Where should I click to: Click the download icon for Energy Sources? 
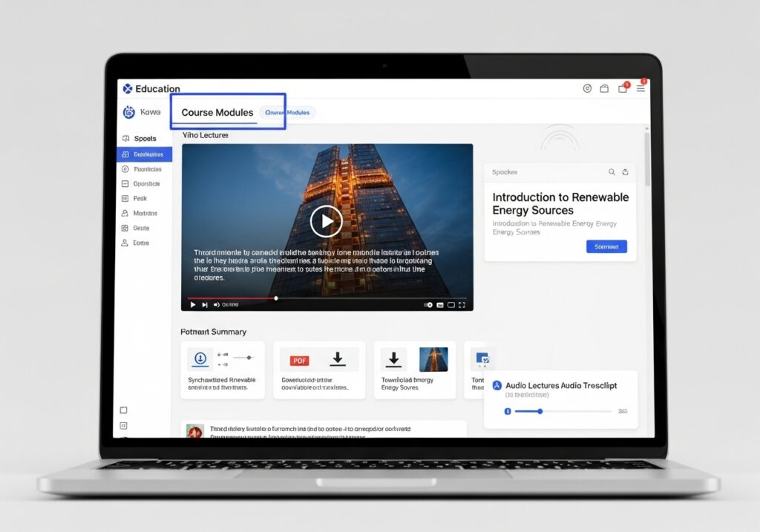tap(393, 361)
